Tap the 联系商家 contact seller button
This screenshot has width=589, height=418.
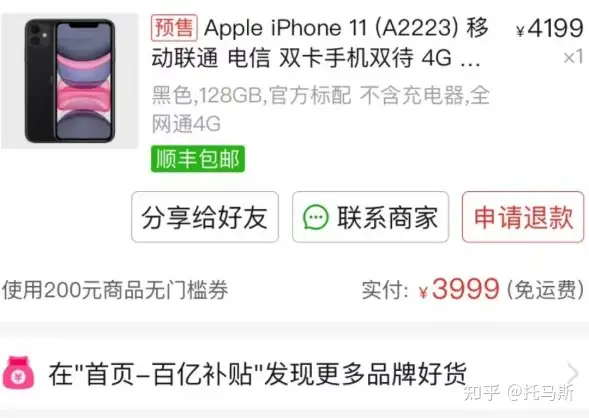pos(370,217)
